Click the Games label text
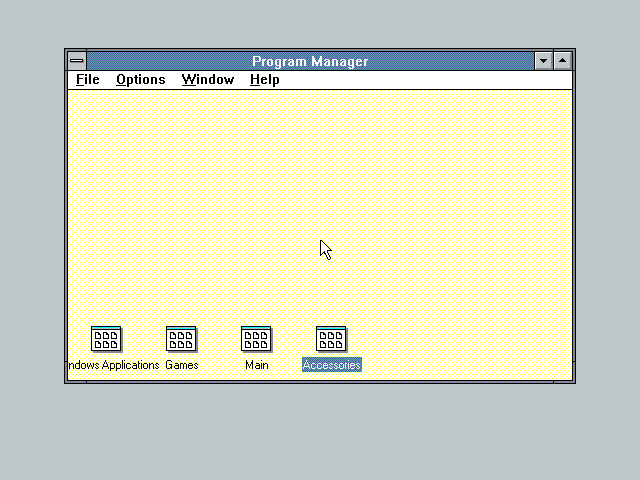 pos(182,365)
